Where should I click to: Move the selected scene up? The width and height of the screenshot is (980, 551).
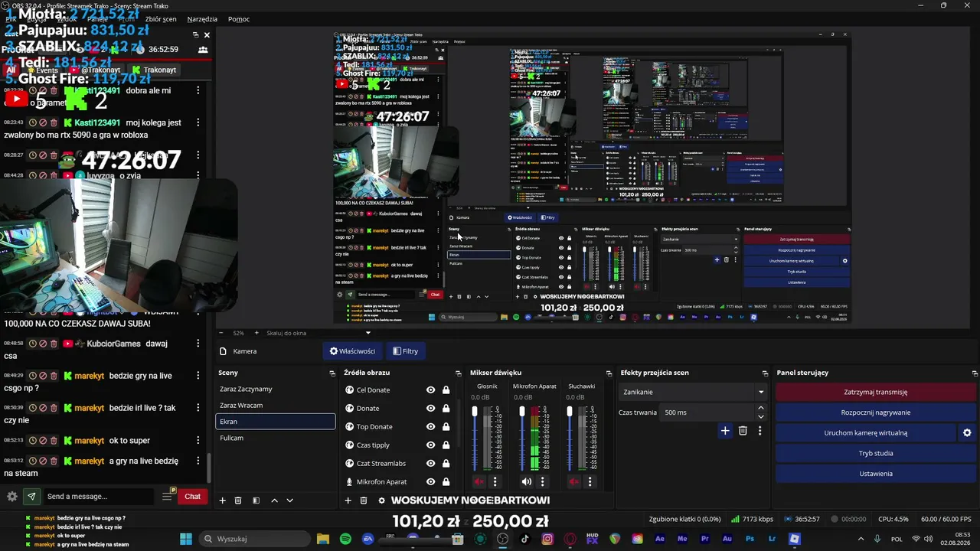coord(274,500)
